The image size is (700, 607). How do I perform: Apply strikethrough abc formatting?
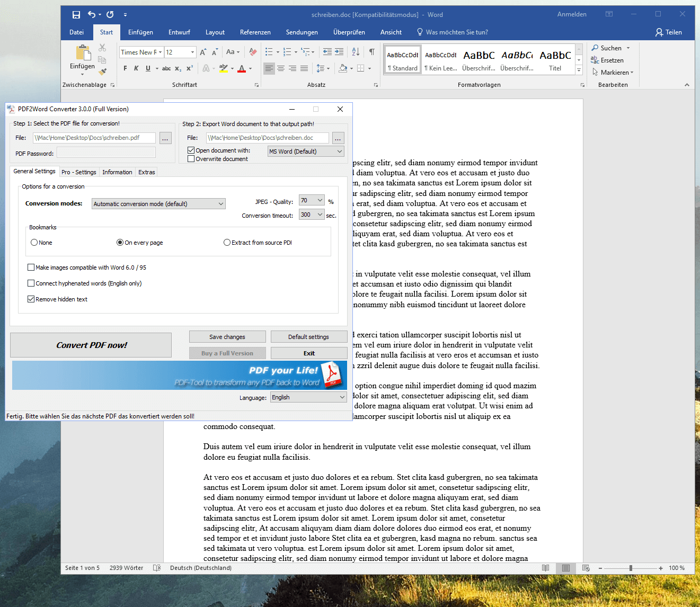pyautogui.click(x=166, y=68)
